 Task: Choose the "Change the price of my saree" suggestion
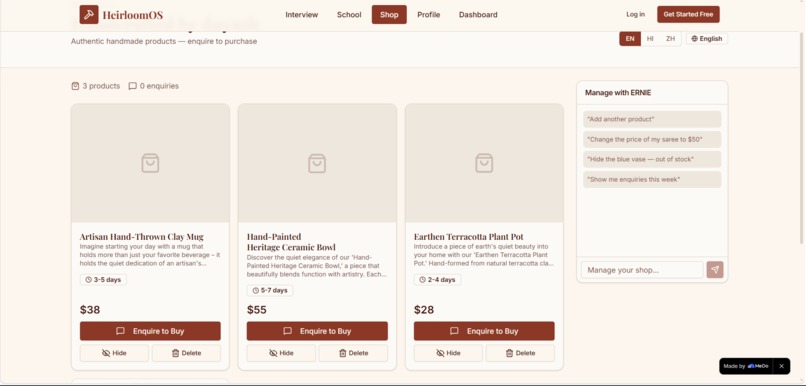click(x=652, y=139)
